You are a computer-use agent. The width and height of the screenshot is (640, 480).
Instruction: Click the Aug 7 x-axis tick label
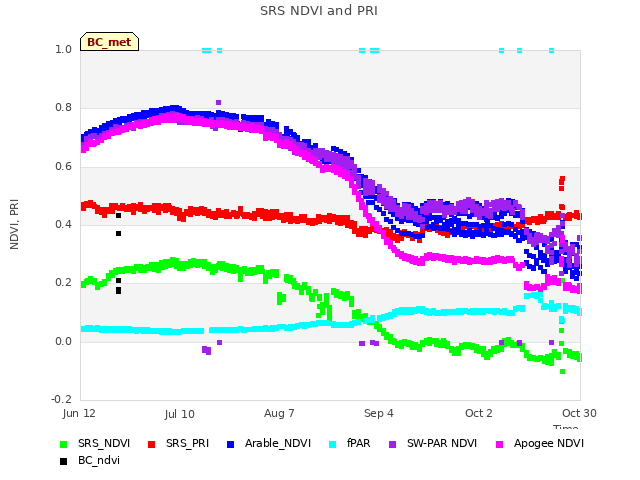[279, 413]
